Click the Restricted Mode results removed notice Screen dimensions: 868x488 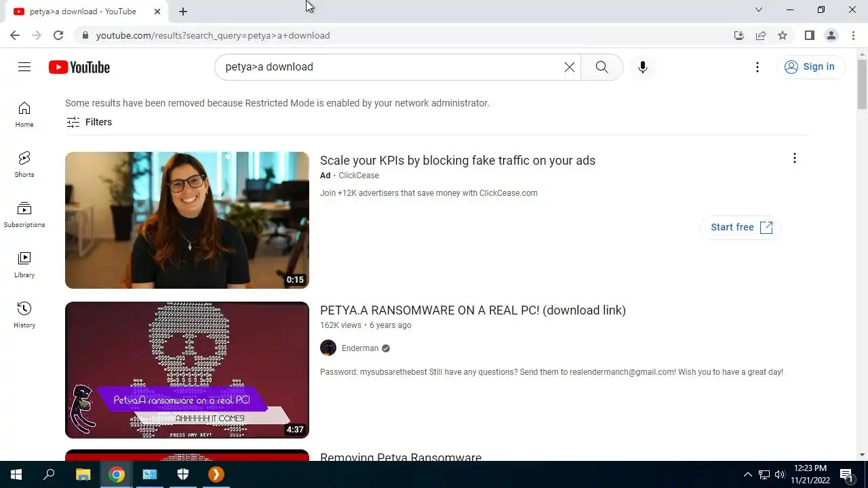tap(277, 103)
